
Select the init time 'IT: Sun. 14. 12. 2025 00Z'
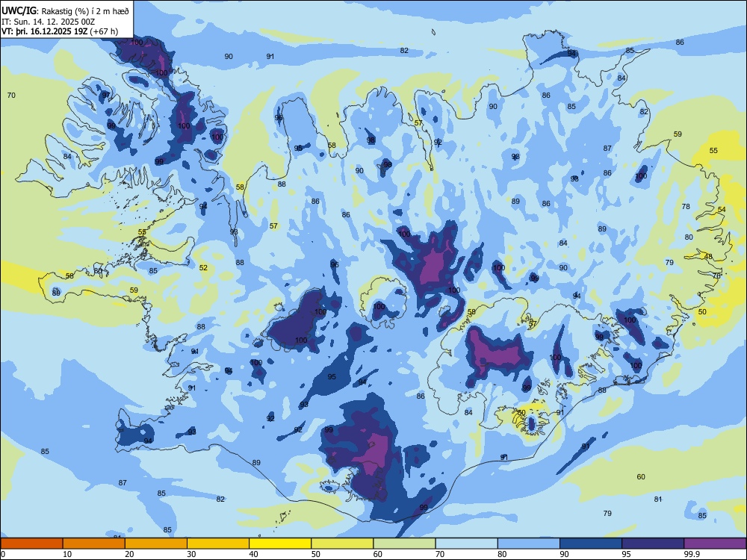click(48, 22)
